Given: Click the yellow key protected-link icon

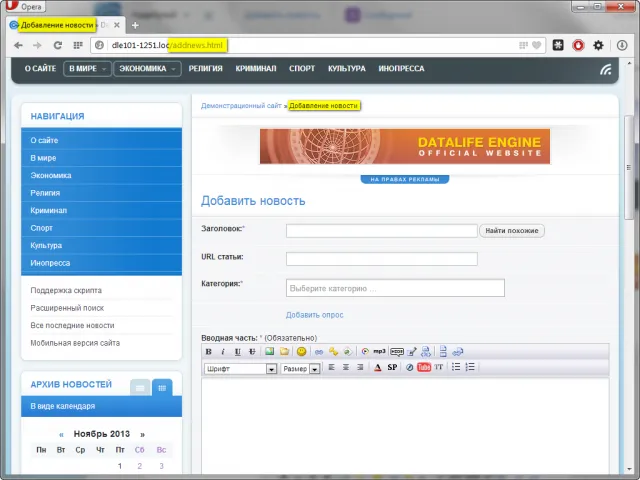Looking at the screenshot, I should [x=333, y=351].
